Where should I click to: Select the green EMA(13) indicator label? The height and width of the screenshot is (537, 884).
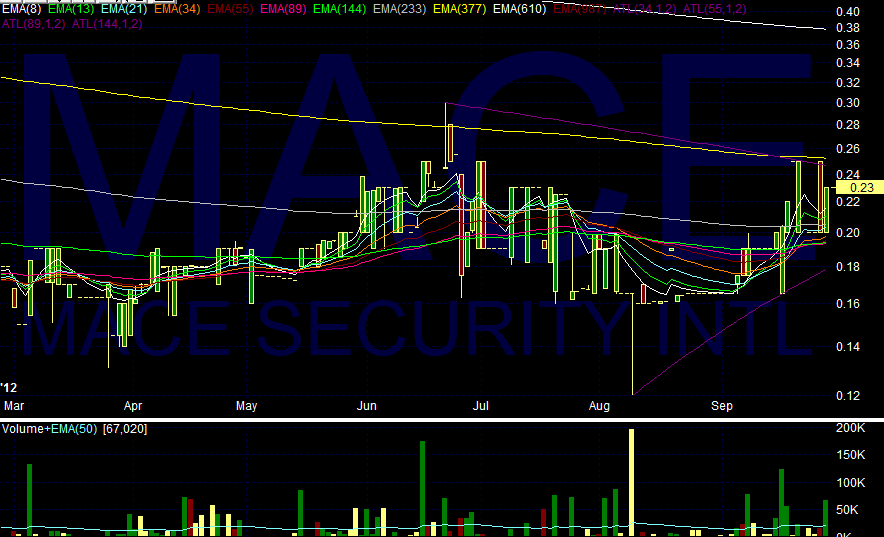[71, 9]
